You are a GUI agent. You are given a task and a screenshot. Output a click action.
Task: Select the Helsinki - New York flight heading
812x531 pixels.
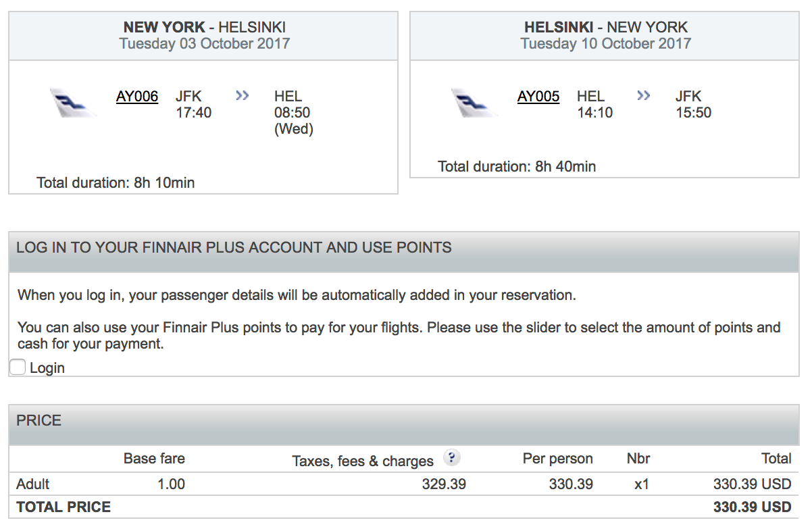pyautogui.click(x=605, y=28)
